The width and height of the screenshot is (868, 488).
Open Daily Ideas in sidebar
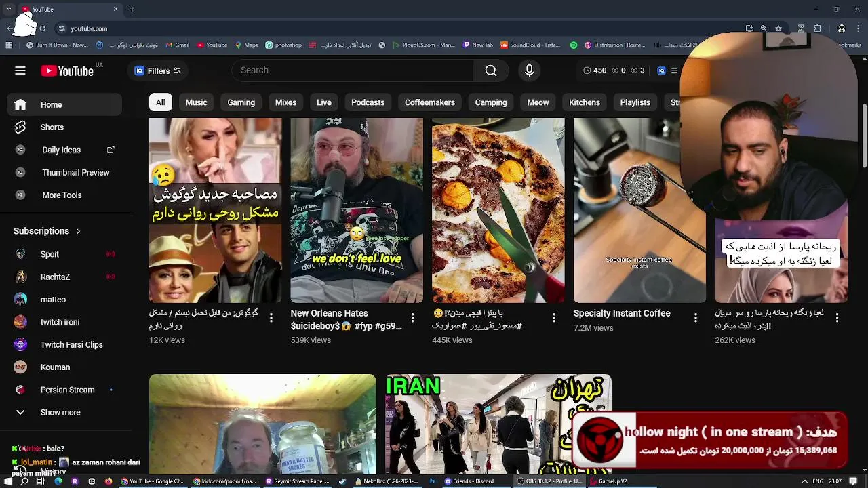point(64,150)
